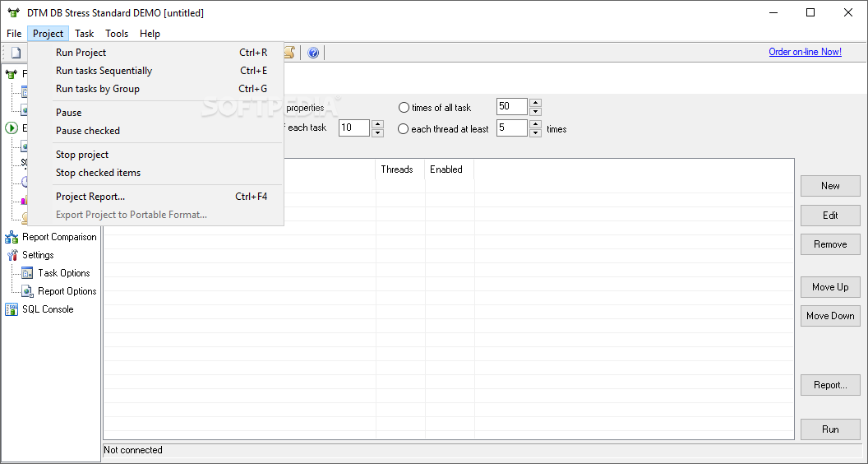Click the Move Up button
Image resolution: width=868 pixels, height=464 pixels.
tap(830, 287)
